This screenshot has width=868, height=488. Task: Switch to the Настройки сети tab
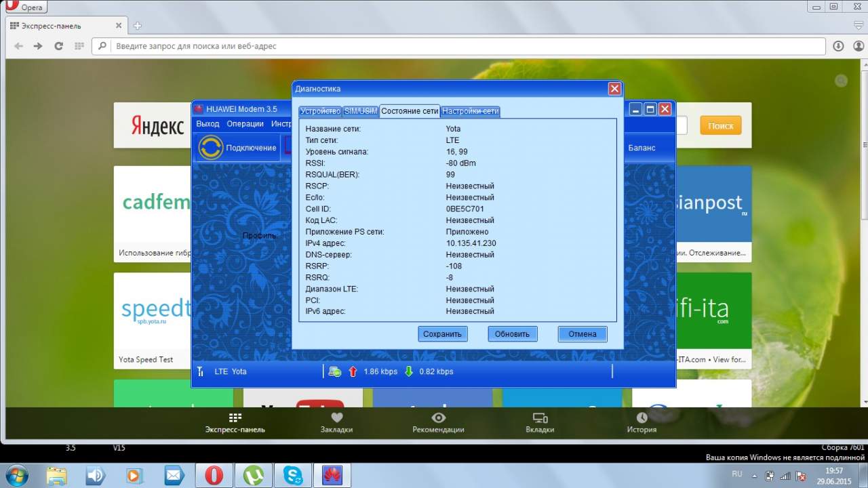[471, 111]
